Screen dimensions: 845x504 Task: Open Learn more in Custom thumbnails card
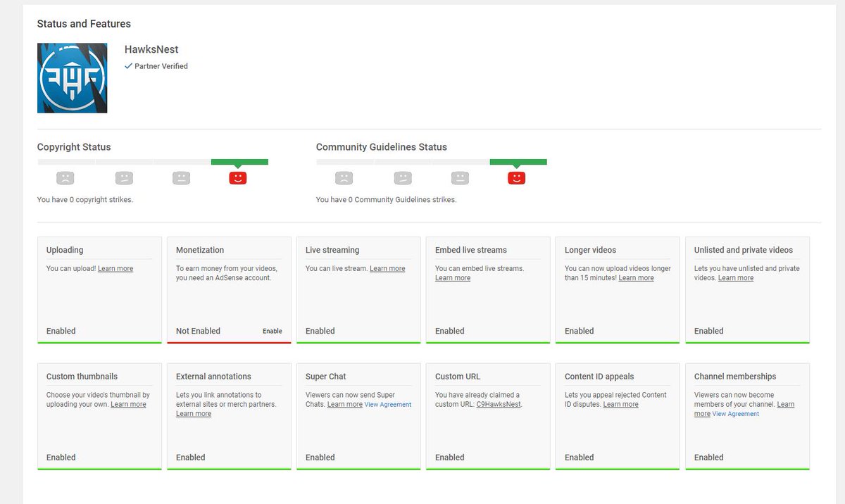[x=128, y=405]
